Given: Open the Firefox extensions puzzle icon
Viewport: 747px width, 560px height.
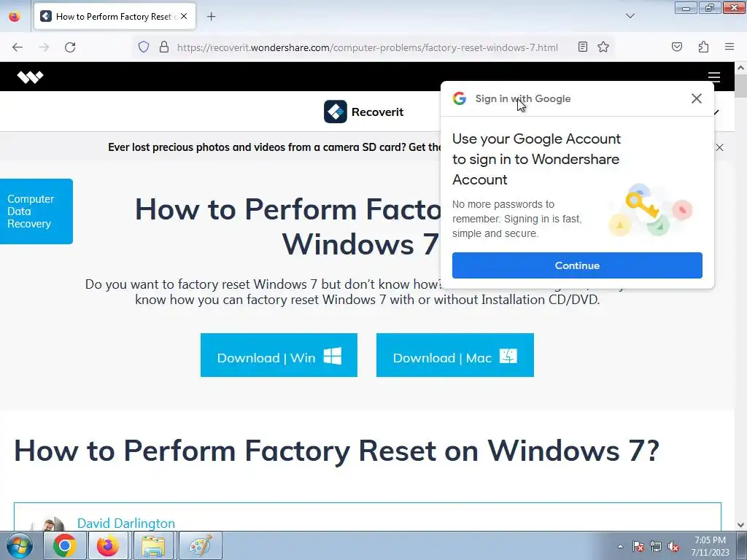Looking at the screenshot, I should tap(703, 47).
